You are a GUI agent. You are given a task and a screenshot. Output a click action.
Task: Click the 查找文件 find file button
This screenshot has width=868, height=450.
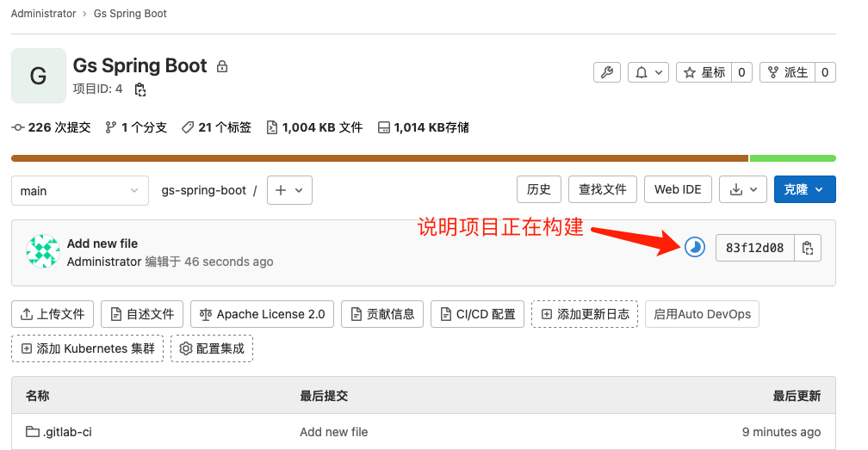click(602, 189)
